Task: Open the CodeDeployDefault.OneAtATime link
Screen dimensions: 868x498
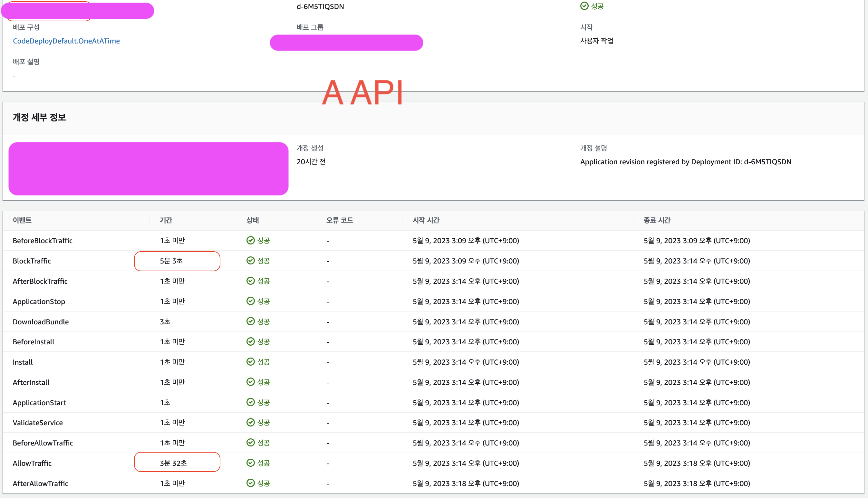Action: pos(66,41)
